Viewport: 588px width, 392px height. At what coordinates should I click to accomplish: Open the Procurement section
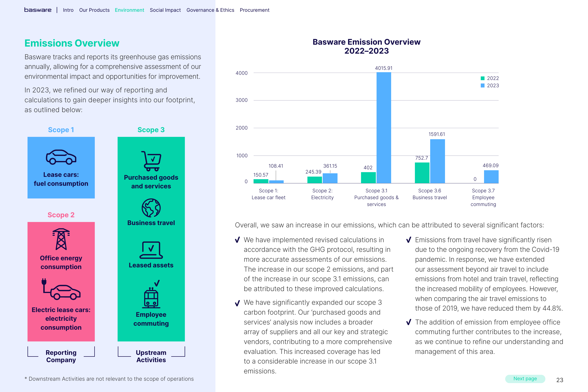point(254,10)
